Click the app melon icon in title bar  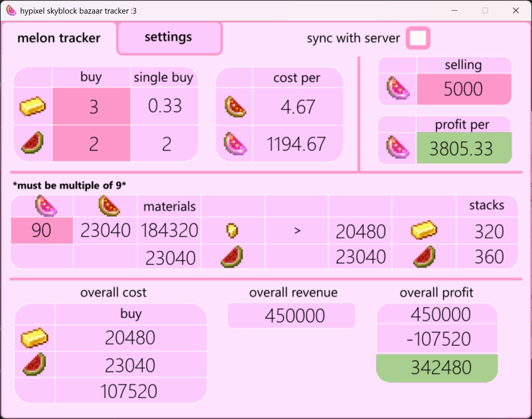click(11, 11)
